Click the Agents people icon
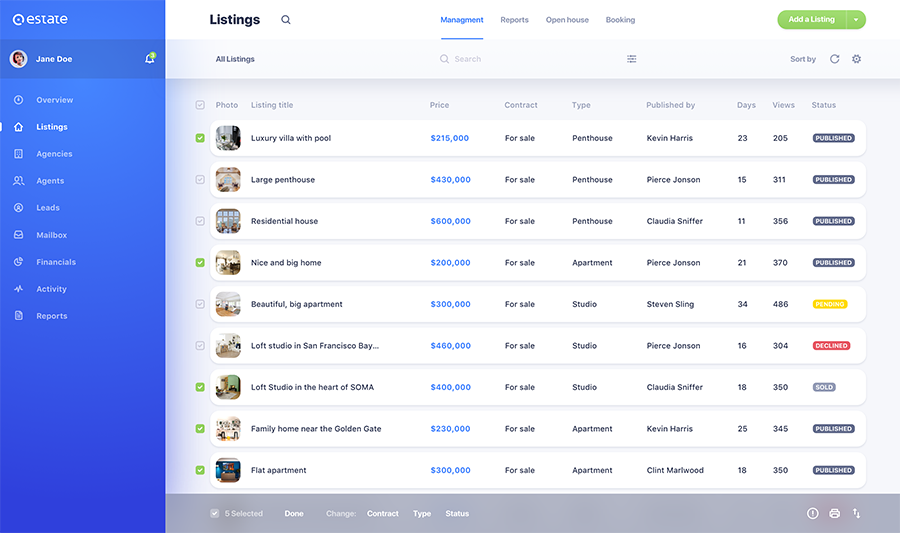The width and height of the screenshot is (900, 533). pyautogui.click(x=18, y=181)
